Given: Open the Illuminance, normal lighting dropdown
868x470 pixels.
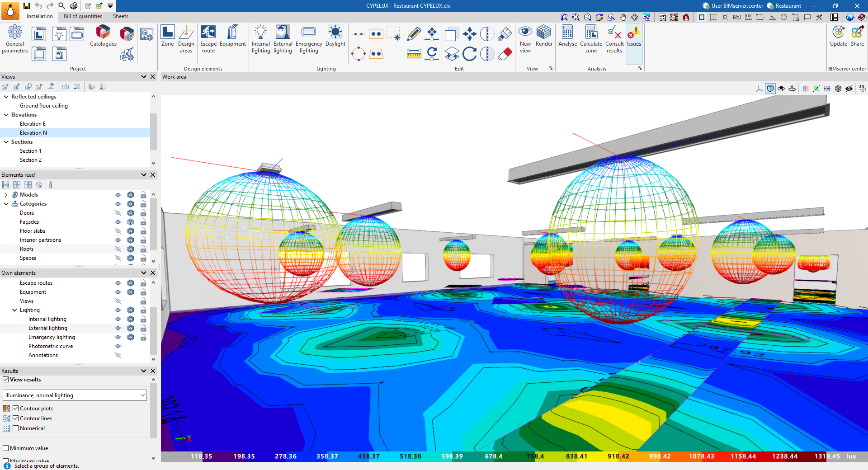Looking at the screenshot, I should (75, 395).
